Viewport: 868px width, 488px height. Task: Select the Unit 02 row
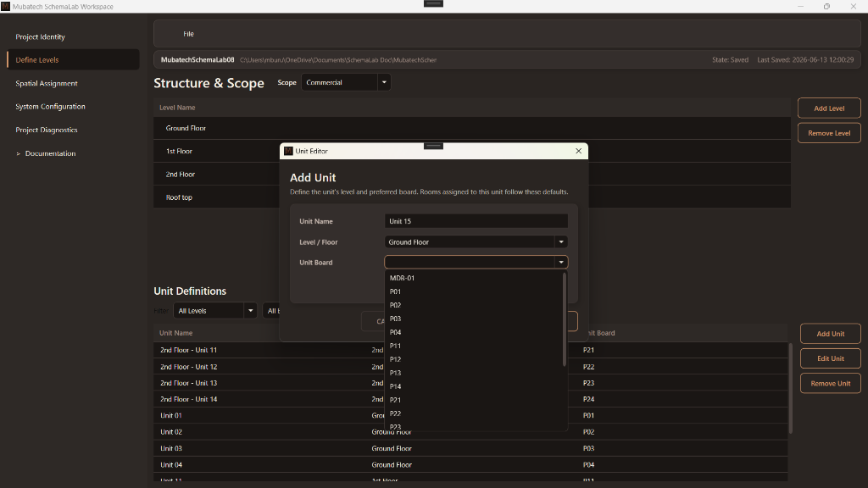(470, 432)
